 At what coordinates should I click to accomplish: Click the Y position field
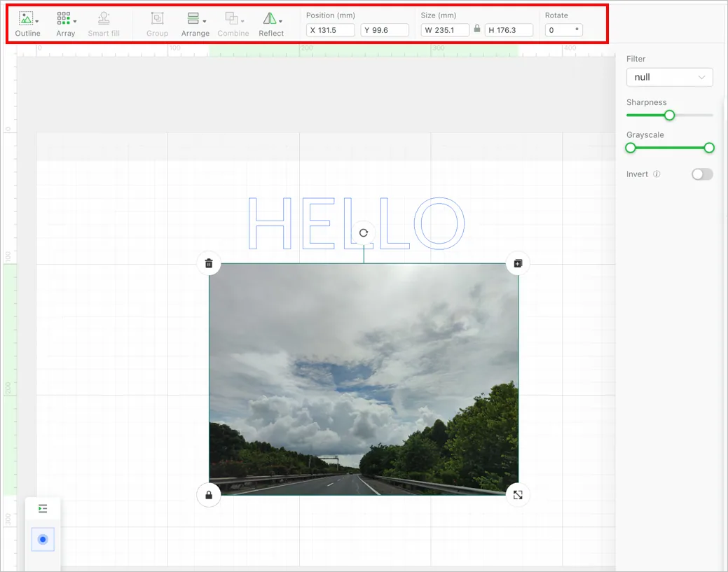point(385,30)
